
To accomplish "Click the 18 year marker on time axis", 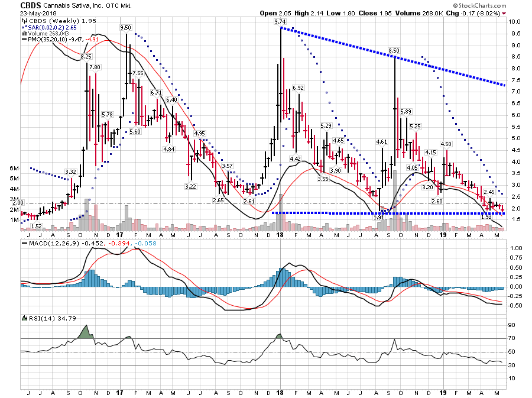I will [278, 392].
